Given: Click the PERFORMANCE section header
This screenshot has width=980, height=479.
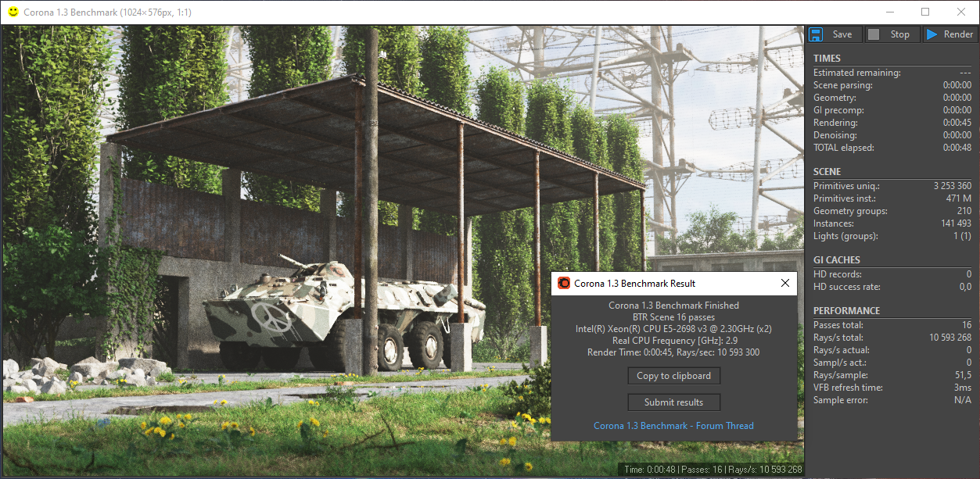Looking at the screenshot, I should click(x=846, y=311).
